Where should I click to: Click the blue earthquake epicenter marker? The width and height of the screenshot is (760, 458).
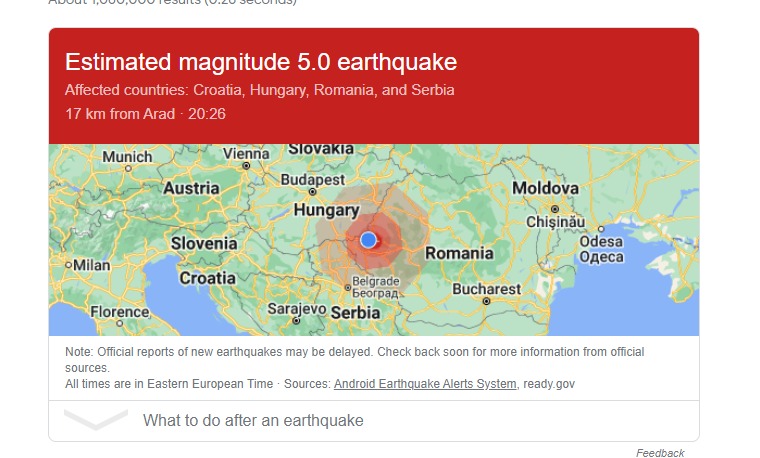pyautogui.click(x=368, y=239)
